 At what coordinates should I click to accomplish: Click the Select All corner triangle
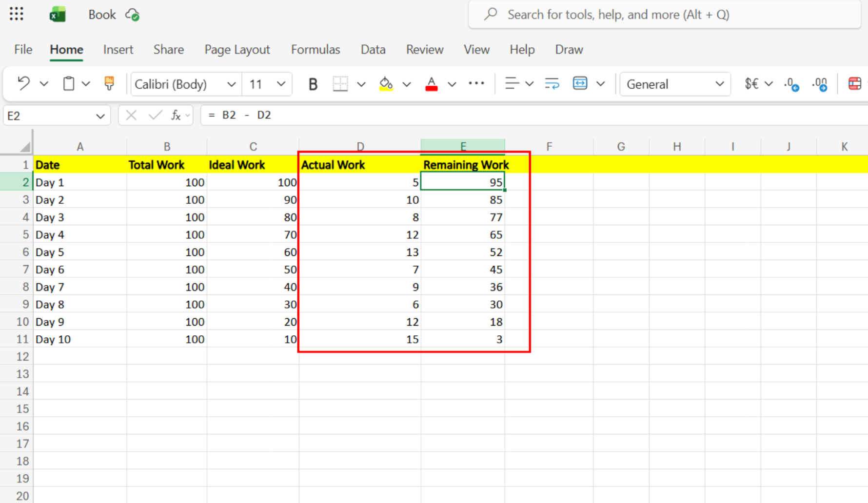point(24,146)
